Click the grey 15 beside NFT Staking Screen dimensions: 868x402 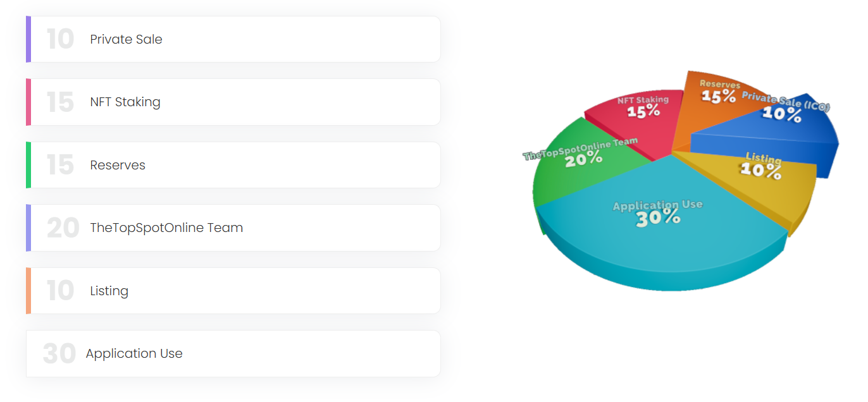coord(60,102)
